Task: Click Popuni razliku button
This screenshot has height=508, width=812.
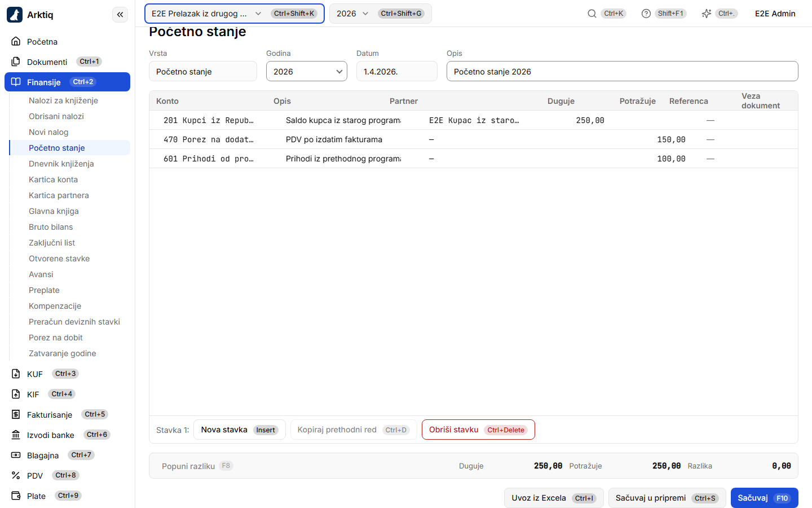Action: pos(197,466)
